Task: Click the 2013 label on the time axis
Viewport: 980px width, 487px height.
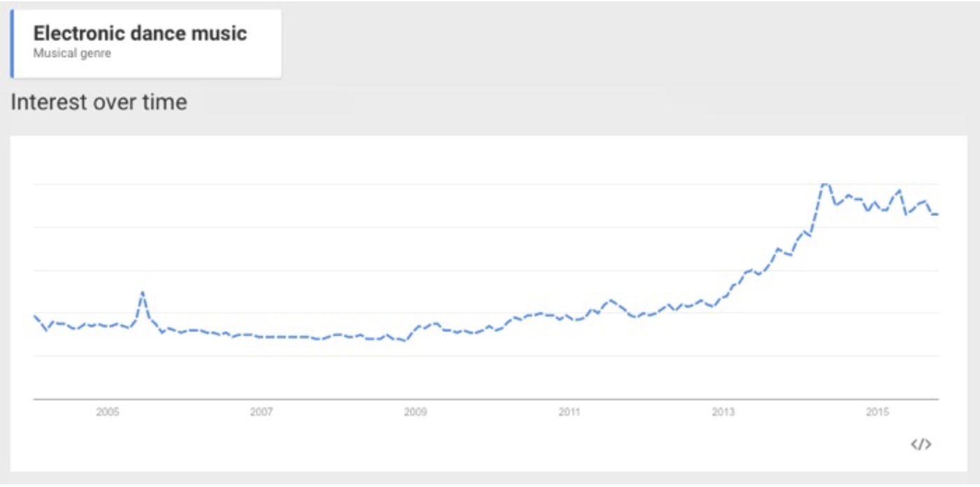Action: coord(723,412)
